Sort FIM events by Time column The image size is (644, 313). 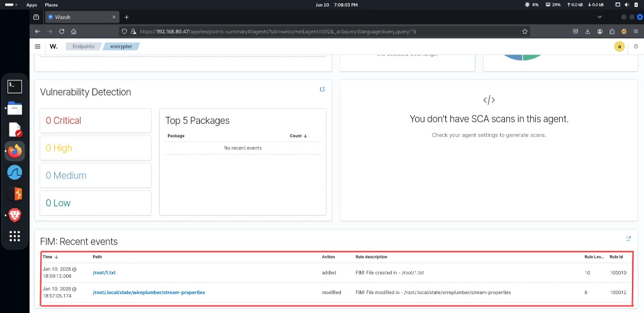click(x=50, y=257)
